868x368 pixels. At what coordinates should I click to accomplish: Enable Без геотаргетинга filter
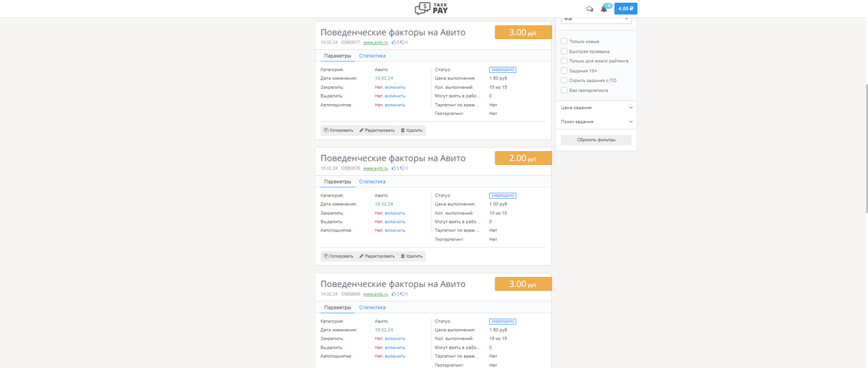[564, 90]
